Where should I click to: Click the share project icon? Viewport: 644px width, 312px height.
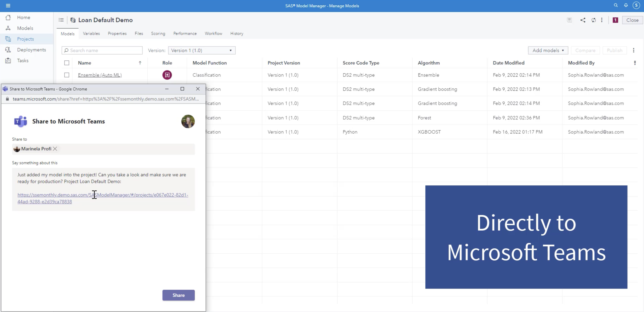[x=583, y=20]
